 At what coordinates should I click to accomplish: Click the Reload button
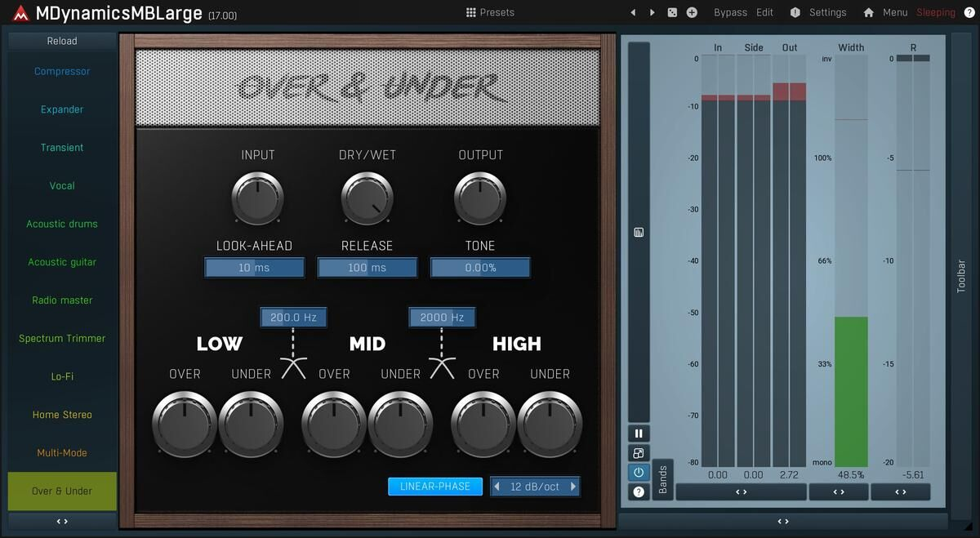point(62,41)
